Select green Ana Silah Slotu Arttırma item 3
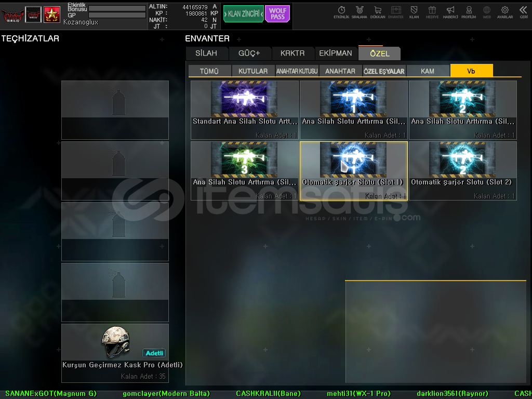The height and width of the screenshot is (399, 532). click(245, 170)
